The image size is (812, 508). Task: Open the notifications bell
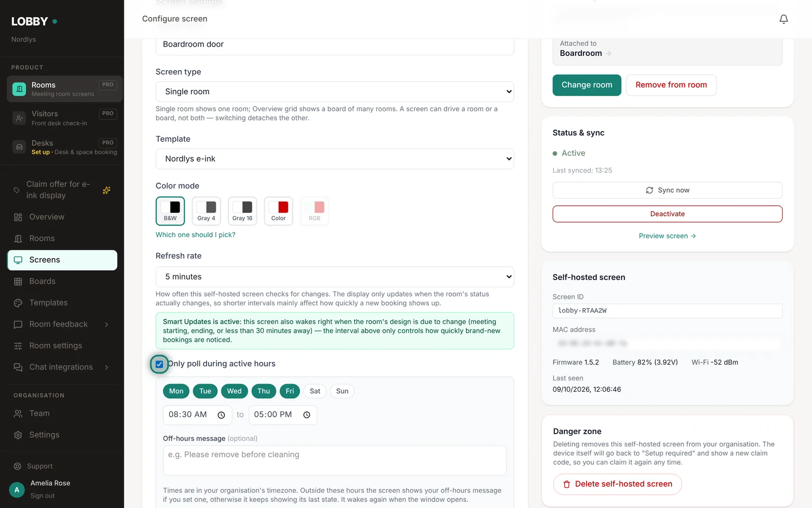[x=784, y=19]
